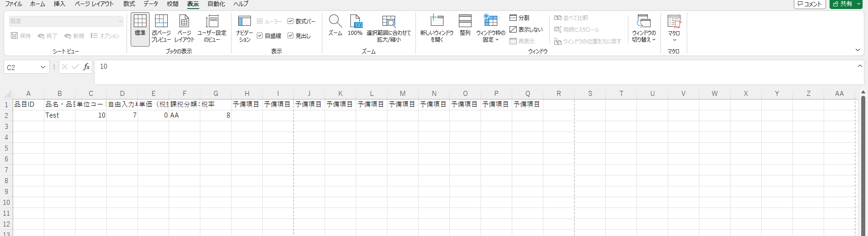This screenshot has height=236, width=868.
Task: Select cell with value AA
Action: [x=184, y=115]
